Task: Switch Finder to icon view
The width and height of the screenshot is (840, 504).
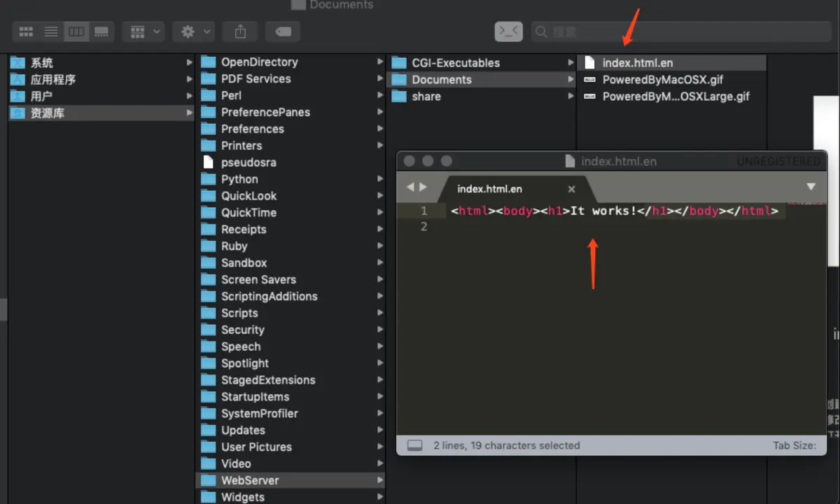Action: [26, 31]
